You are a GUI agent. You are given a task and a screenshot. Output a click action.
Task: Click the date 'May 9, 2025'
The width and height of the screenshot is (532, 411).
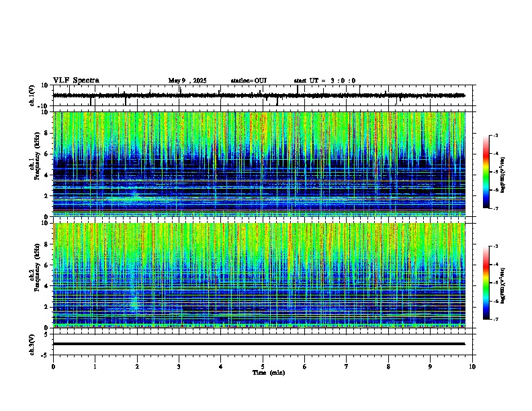tap(187, 81)
